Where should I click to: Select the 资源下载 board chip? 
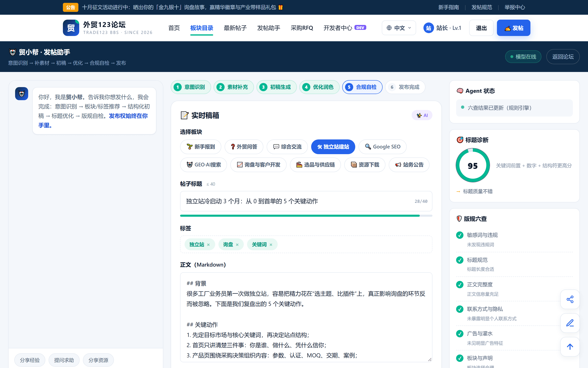coord(365,165)
